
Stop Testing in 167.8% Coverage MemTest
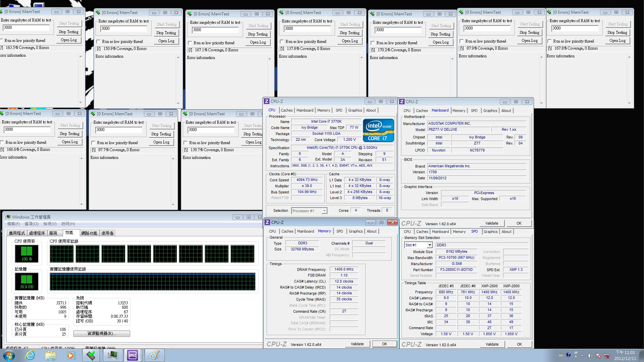617,33
